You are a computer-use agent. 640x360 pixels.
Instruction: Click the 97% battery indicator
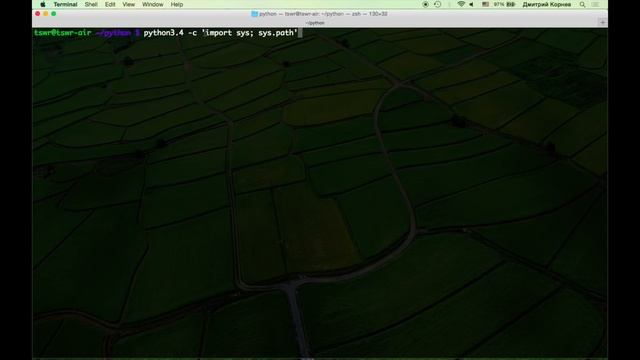504,4
